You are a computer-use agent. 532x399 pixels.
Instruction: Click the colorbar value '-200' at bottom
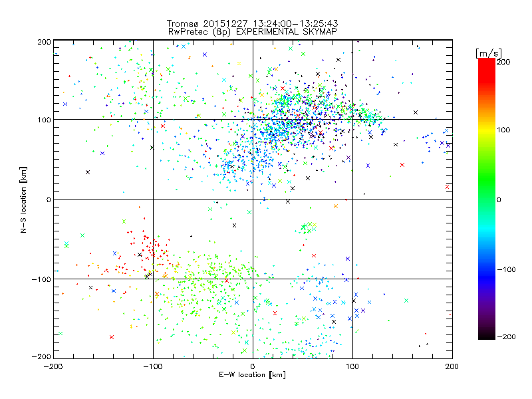click(x=506, y=336)
